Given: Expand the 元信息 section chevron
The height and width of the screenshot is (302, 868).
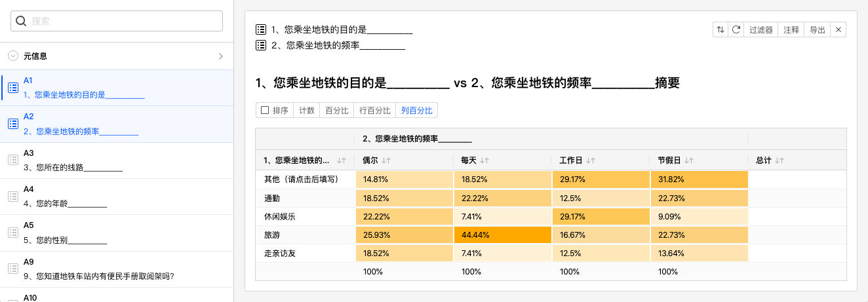Looking at the screenshot, I should (x=221, y=56).
